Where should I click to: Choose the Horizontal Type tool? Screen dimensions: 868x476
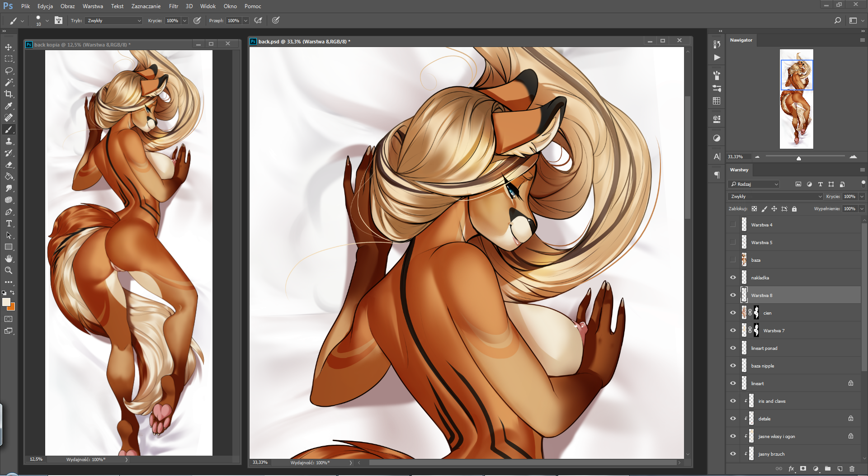coord(9,223)
